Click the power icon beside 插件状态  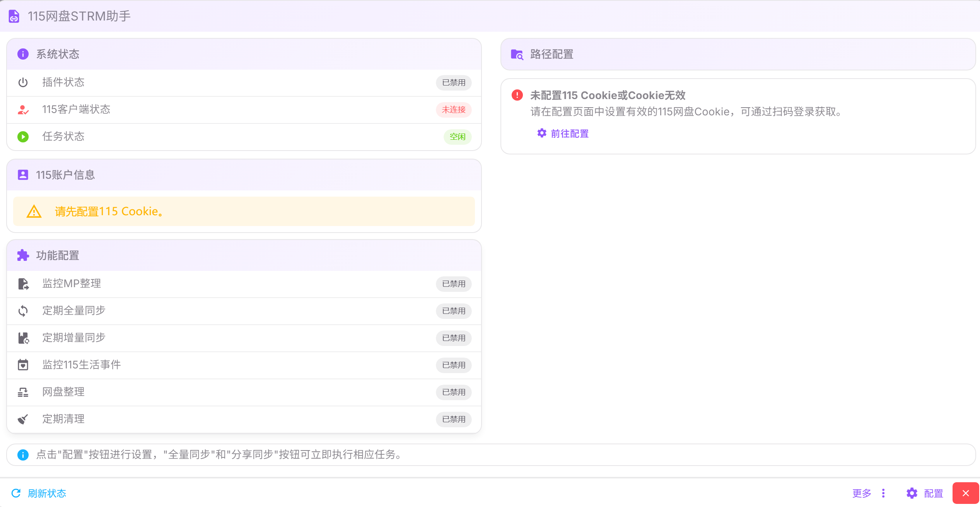(x=23, y=82)
